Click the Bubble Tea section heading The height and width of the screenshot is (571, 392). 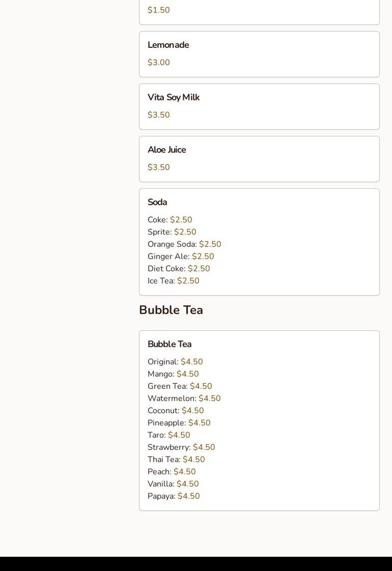click(171, 310)
